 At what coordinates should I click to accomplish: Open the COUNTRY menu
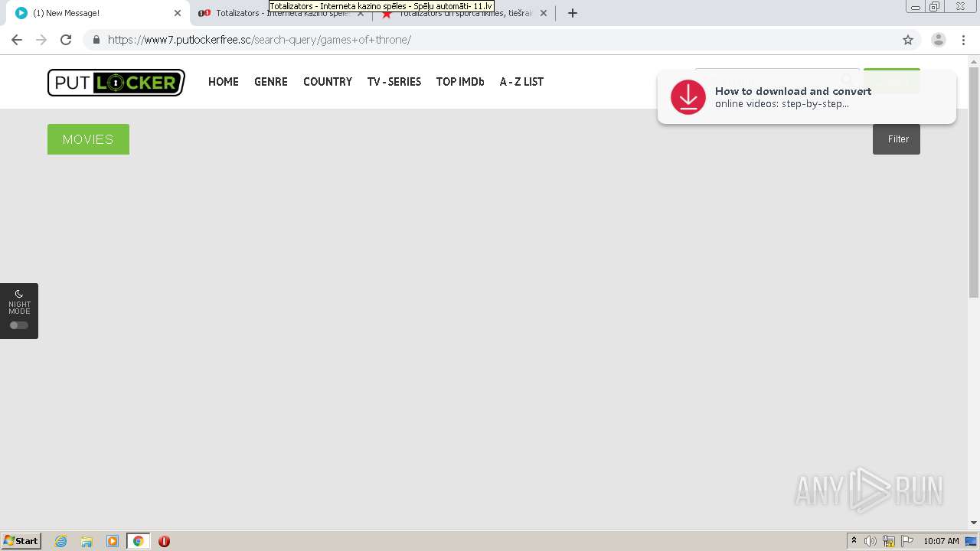coord(328,82)
